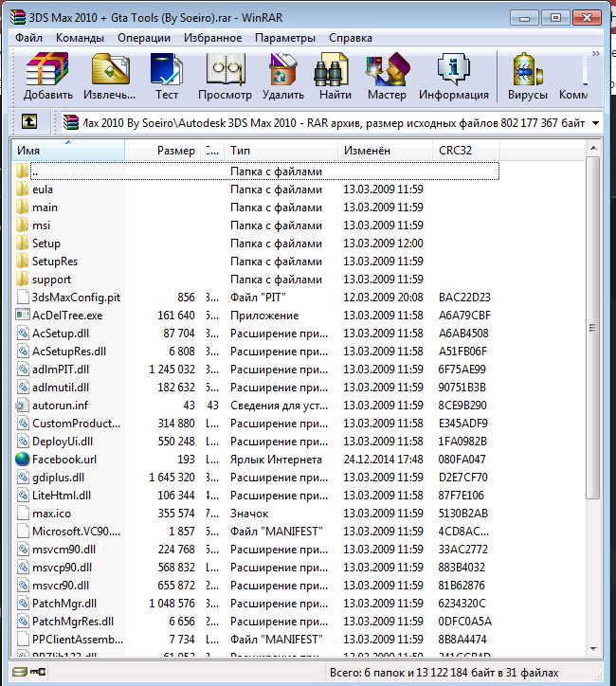
Task: Click the status bar total size text
Action: tap(444, 673)
